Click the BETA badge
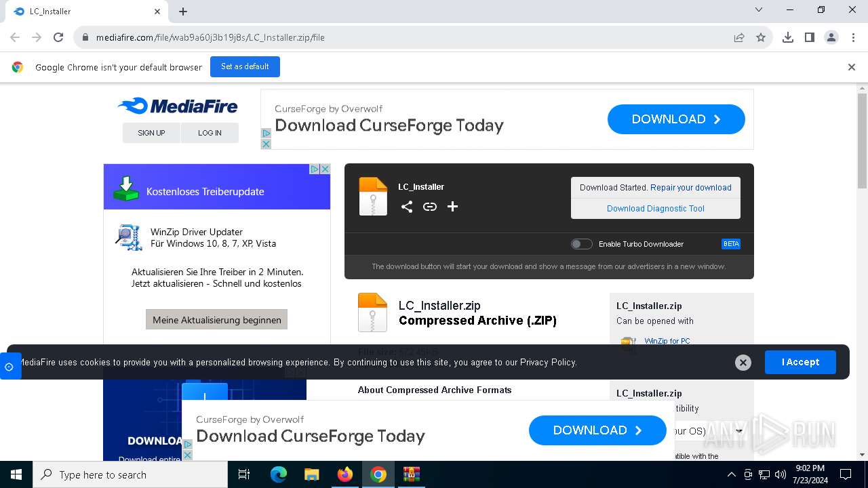This screenshot has width=868, height=488. [731, 244]
